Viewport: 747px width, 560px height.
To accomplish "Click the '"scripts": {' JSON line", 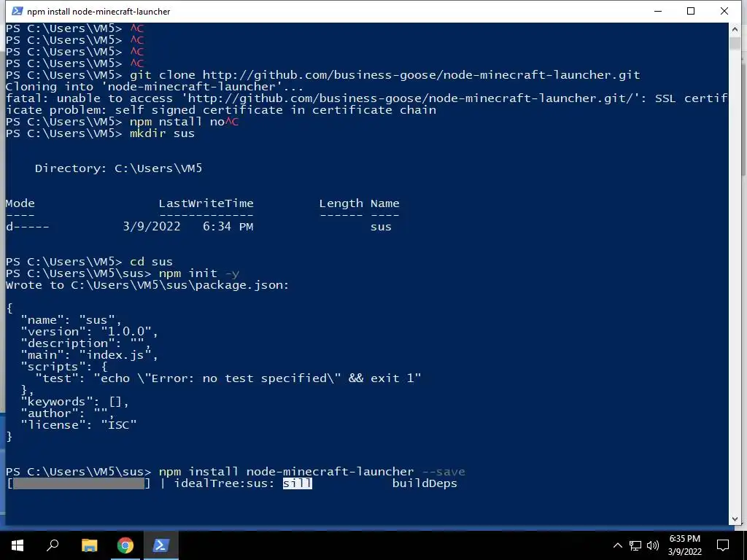I will (x=64, y=367).
